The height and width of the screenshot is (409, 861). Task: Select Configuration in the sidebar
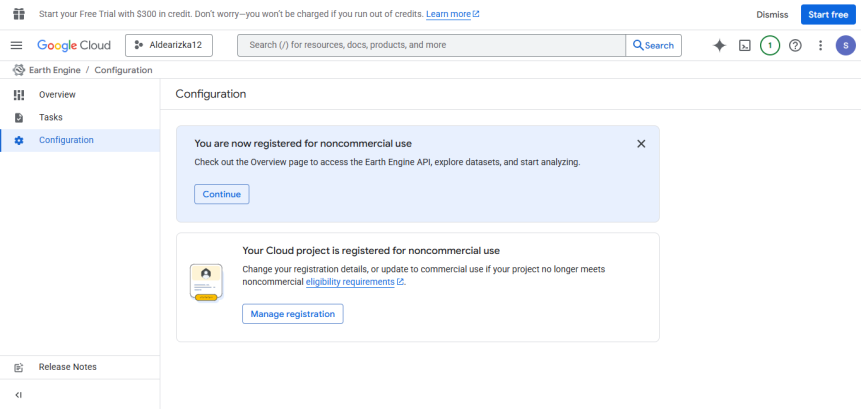click(x=80, y=140)
